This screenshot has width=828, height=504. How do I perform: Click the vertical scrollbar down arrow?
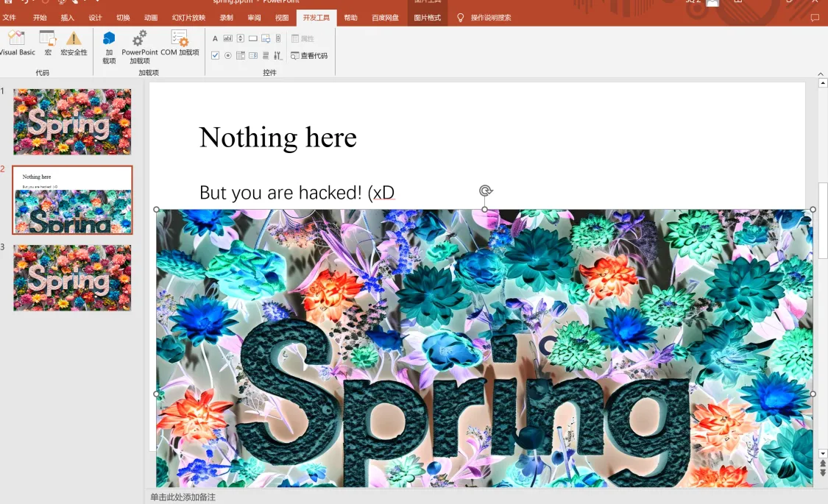(x=823, y=454)
